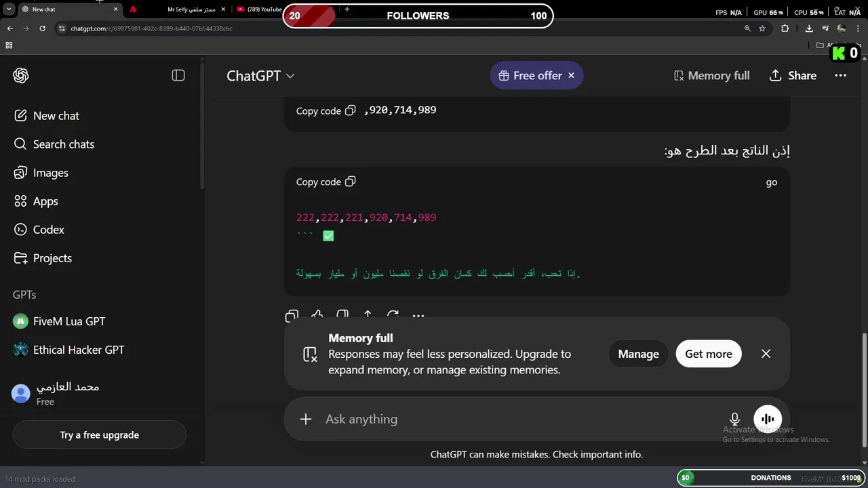This screenshot has width=868, height=488.
Task: Click the Memory full indicator in the header
Action: [x=711, y=76]
